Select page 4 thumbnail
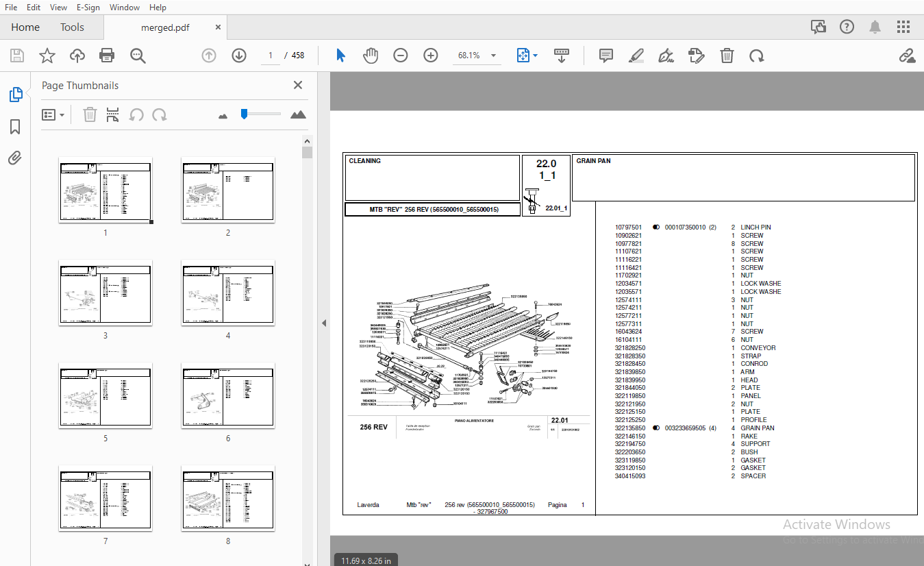This screenshot has height=566, width=924. pos(228,293)
